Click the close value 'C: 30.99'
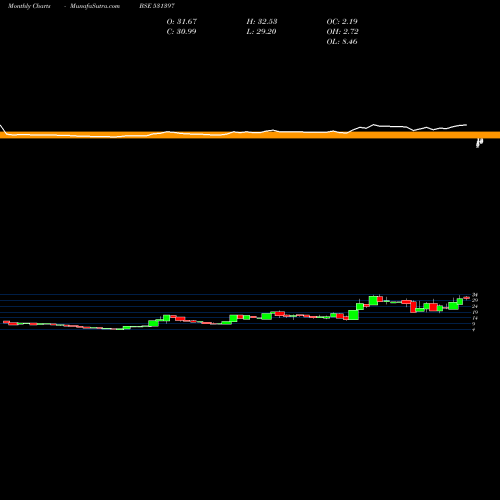The height and width of the screenshot is (500, 500). pos(181,31)
